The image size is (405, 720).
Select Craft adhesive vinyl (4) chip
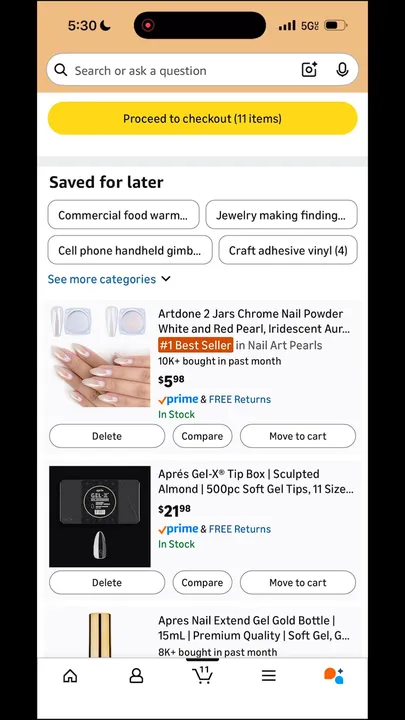tap(288, 250)
